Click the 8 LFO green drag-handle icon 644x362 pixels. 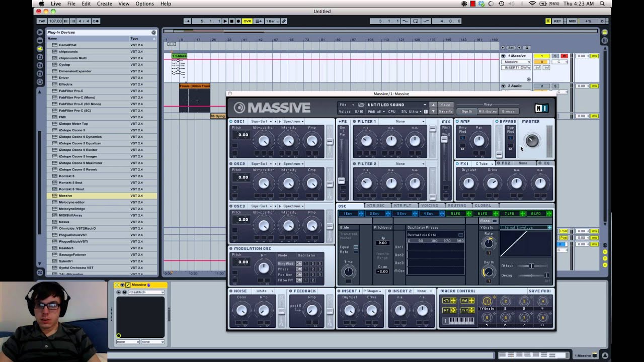549,214
